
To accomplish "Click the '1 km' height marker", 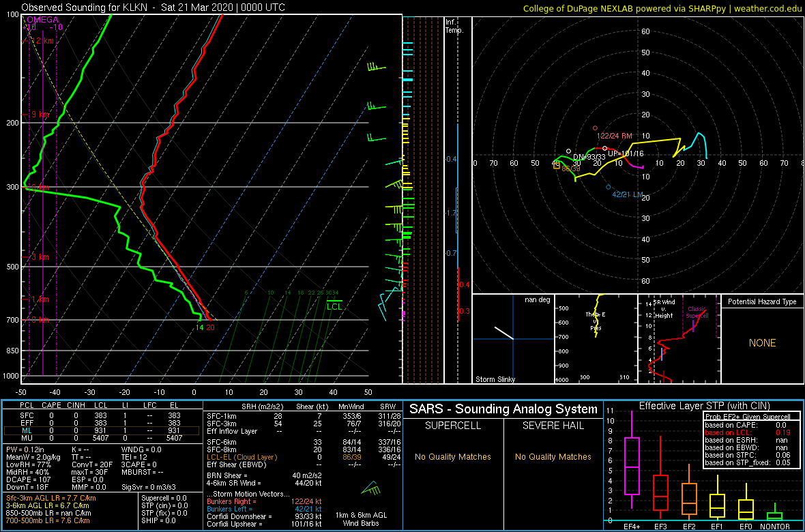I will click(x=38, y=299).
